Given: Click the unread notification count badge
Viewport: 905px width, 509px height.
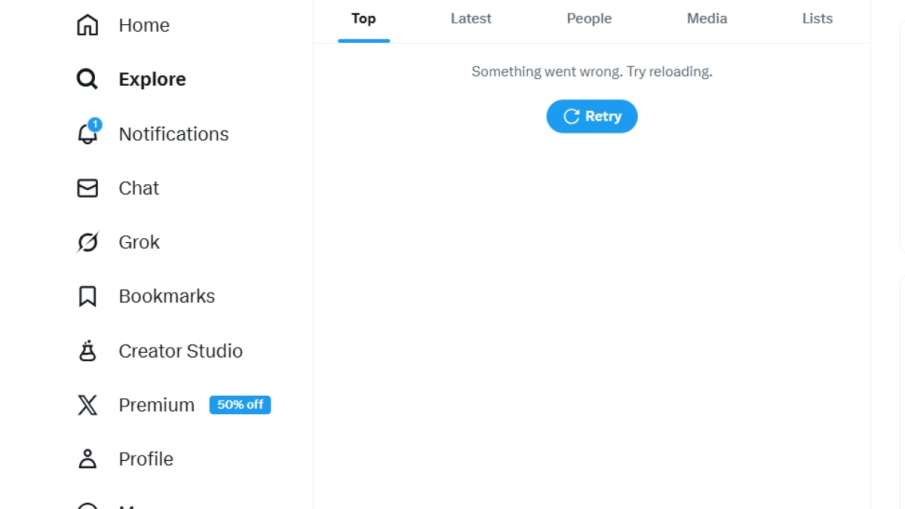Looking at the screenshot, I should (x=95, y=125).
